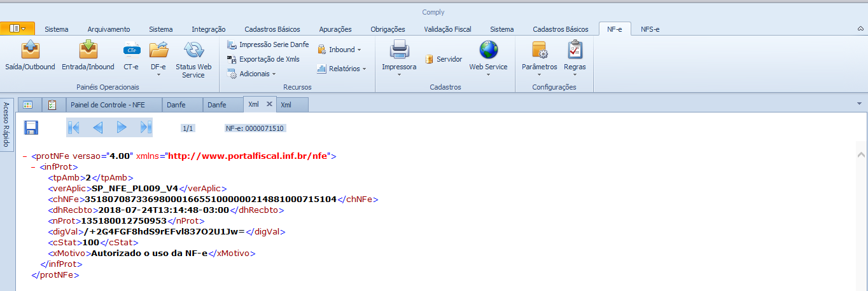Image resolution: width=868 pixels, height=291 pixels.
Task: Open the first grid icon document tab
Action: coord(29,105)
